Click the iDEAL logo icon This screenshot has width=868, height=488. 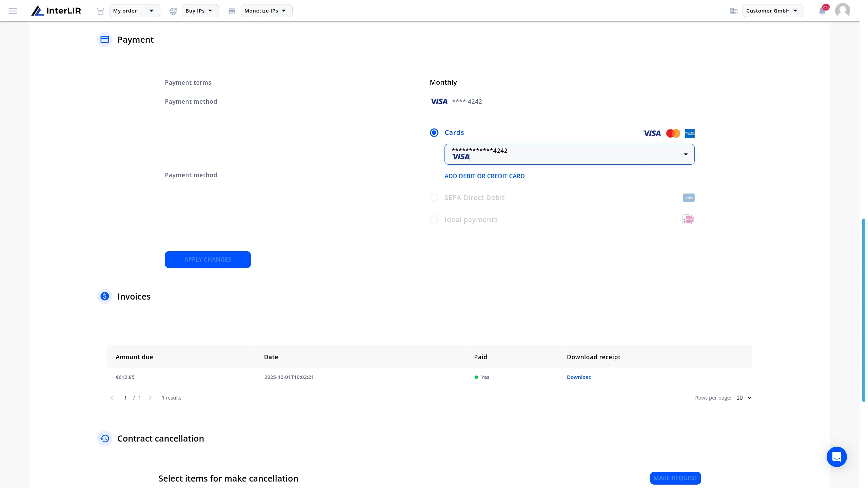tap(688, 220)
